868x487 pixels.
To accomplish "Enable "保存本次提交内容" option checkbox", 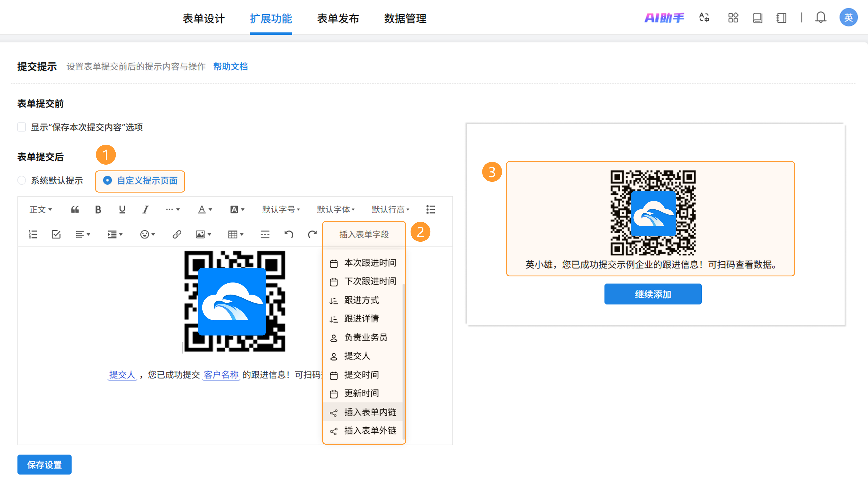I will point(22,127).
